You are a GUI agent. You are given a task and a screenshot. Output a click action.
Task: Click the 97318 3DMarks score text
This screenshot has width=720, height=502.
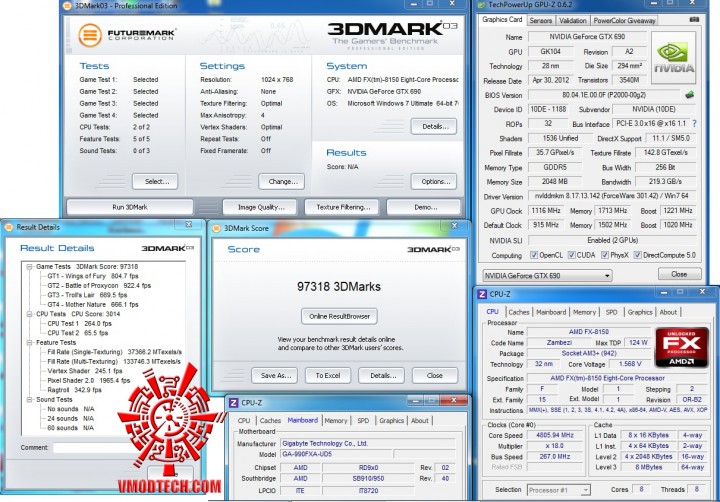point(339,287)
